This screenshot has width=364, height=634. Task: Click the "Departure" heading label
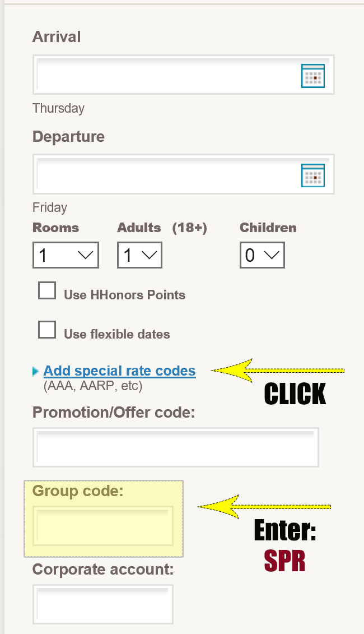[68, 137]
